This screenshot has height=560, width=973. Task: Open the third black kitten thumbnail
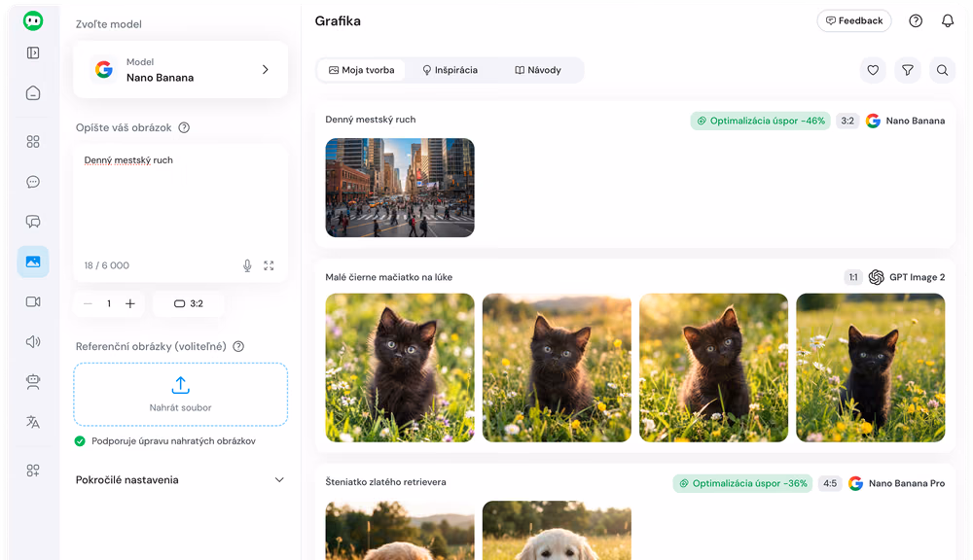(713, 367)
